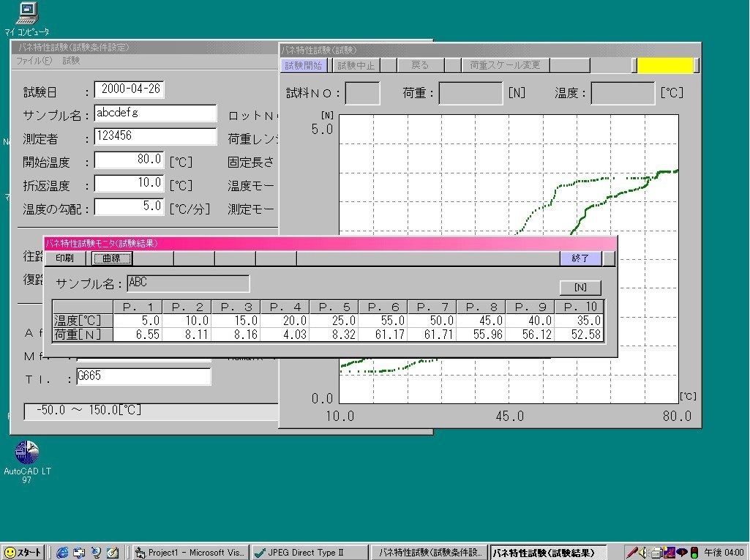Click the 試験日 date field
This screenshot has height=560, width=750.
pyautogui.click(x=130, y=89)
